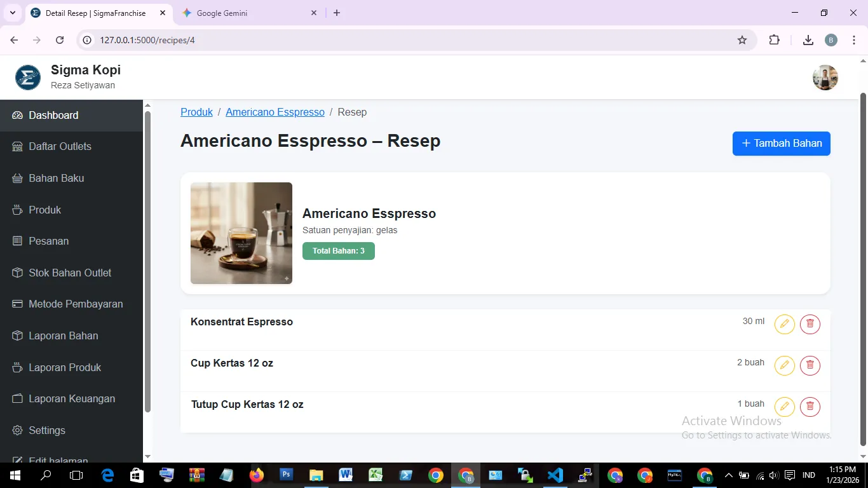Select Produk in the sidebar
The image size is (868, 488).
point(71,210)
